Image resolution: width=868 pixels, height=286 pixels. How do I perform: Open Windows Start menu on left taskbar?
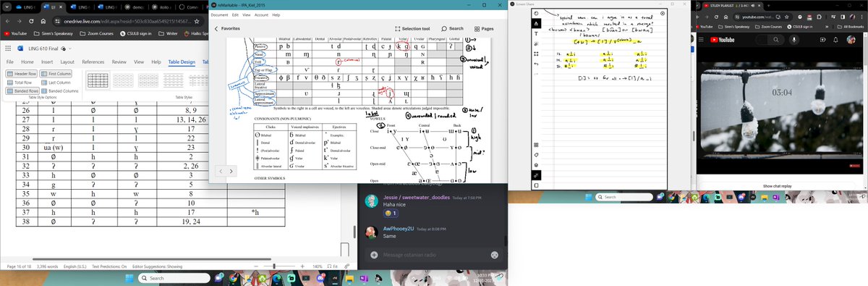click(x=129, y=278)
